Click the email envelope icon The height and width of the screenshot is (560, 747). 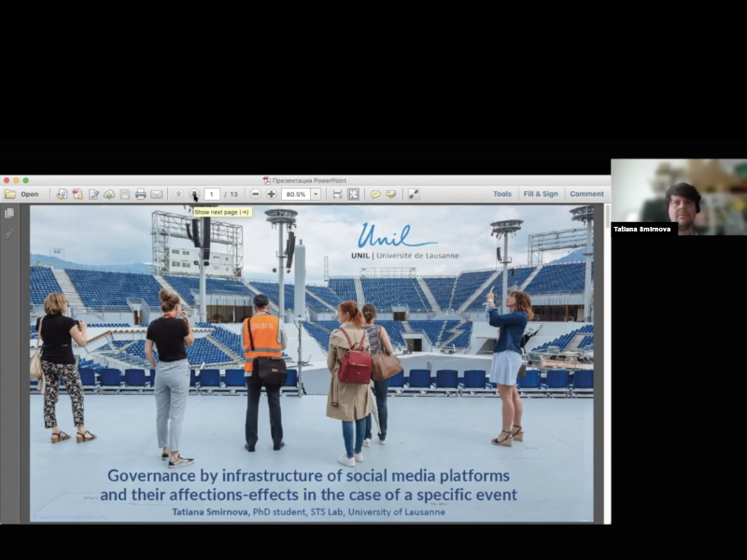pyautogui.click(x=156, y=194)
